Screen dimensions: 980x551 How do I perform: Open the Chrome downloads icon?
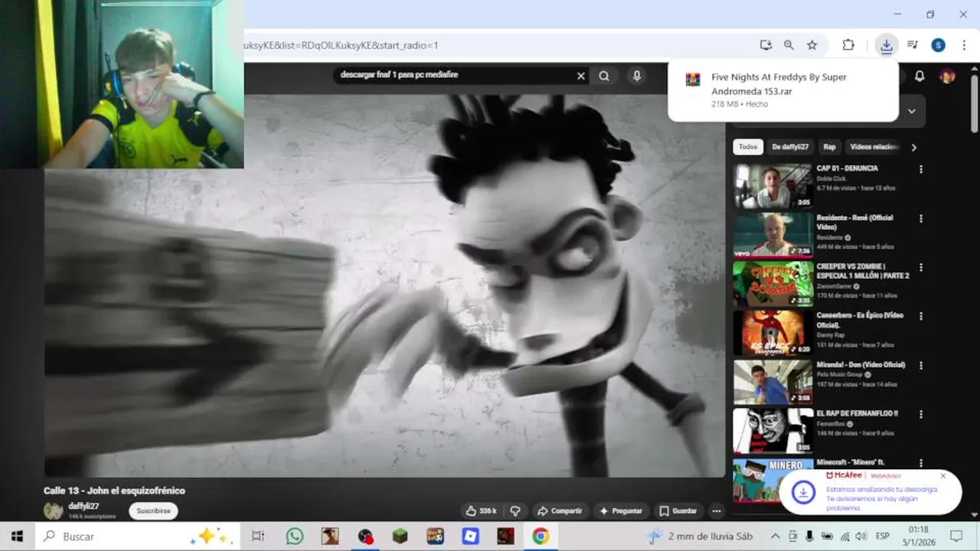click(886, 45)
